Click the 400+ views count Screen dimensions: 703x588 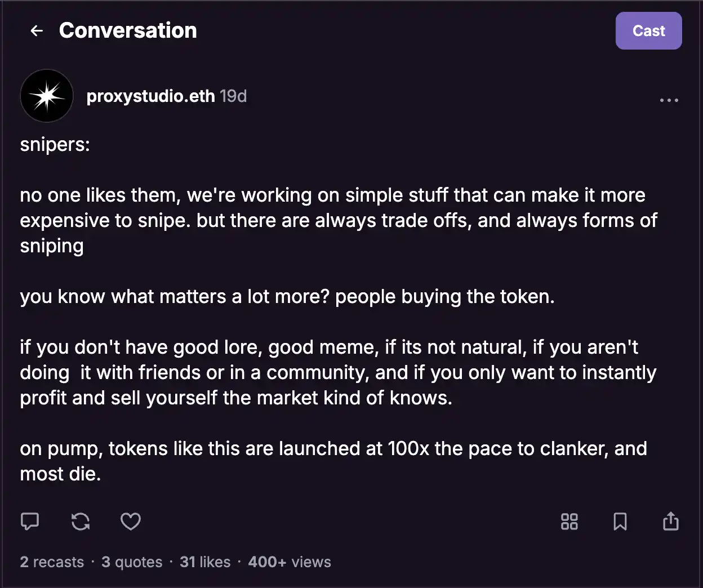290,562
